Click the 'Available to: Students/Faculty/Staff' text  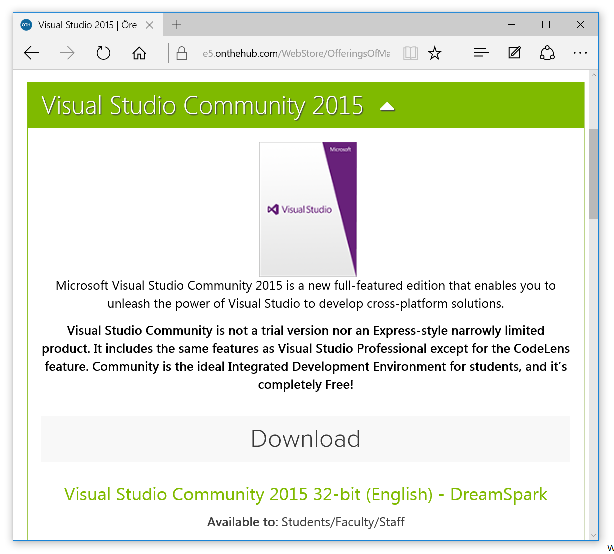[x=306, y=522]
